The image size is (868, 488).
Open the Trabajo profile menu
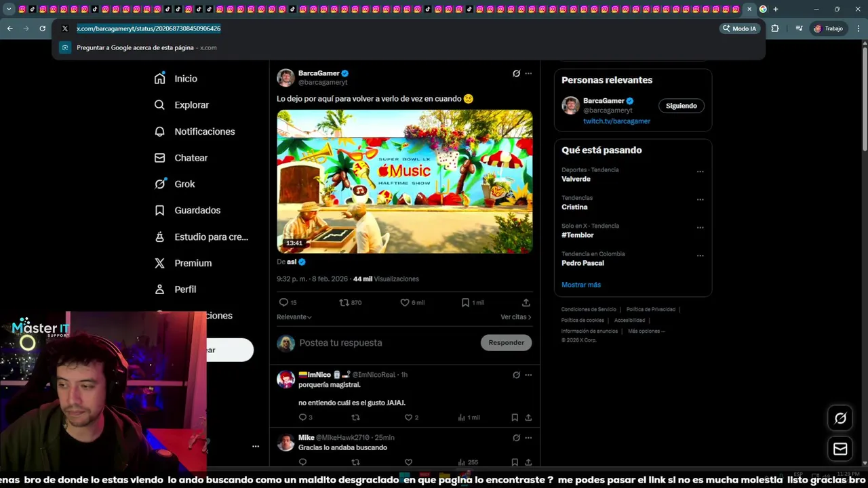click(x=828, y=28)
